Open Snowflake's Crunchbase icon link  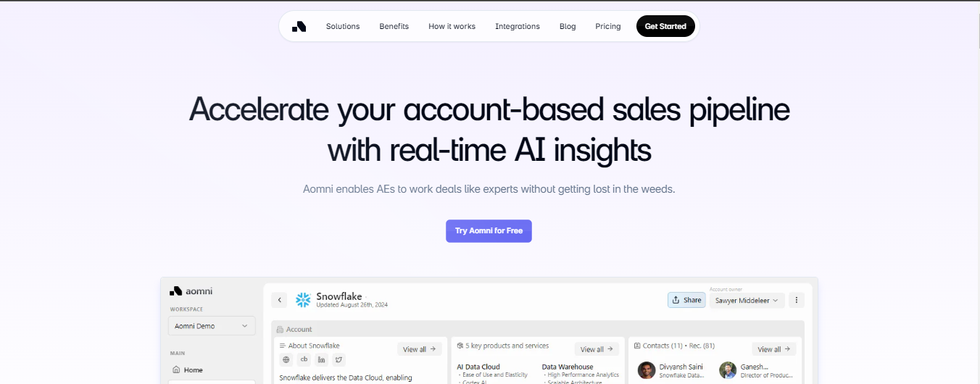pos(304,359)
